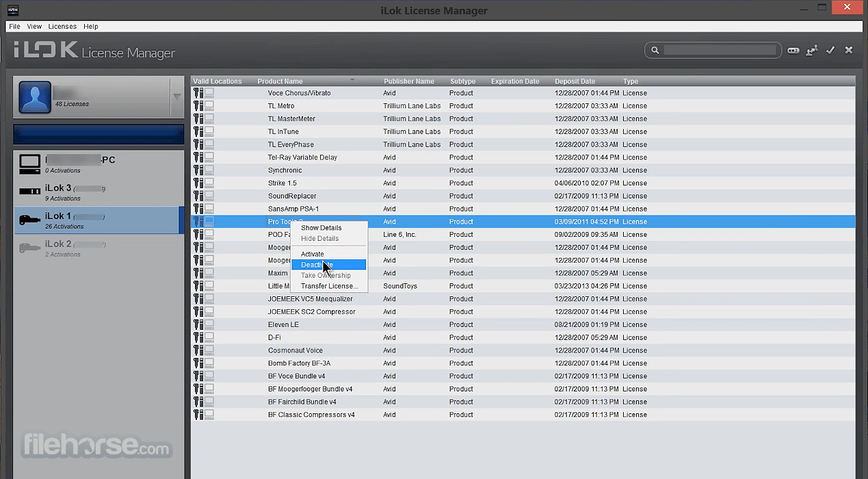Click the SoundToys publisher cell
Screen dimensions: 868x479
[400, 286]
